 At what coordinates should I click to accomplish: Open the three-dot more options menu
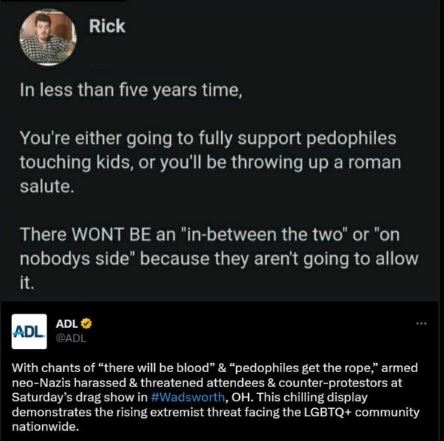421,323
